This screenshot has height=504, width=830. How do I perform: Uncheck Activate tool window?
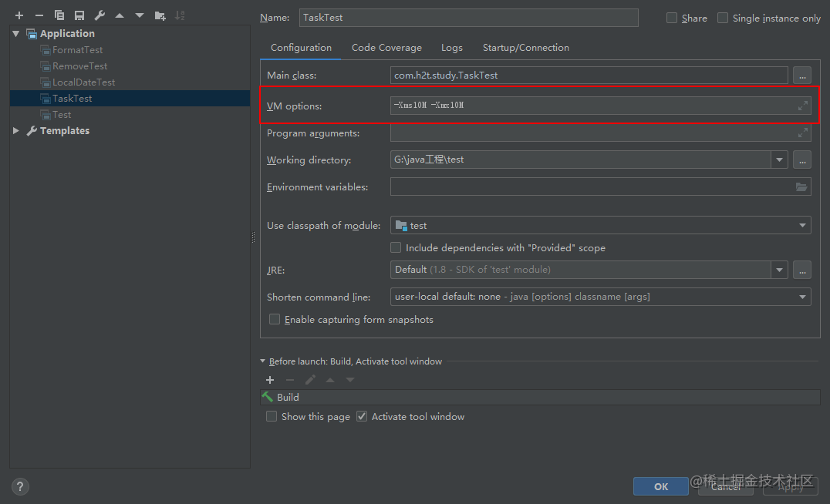pyautogui.click(x=362, y=416)
